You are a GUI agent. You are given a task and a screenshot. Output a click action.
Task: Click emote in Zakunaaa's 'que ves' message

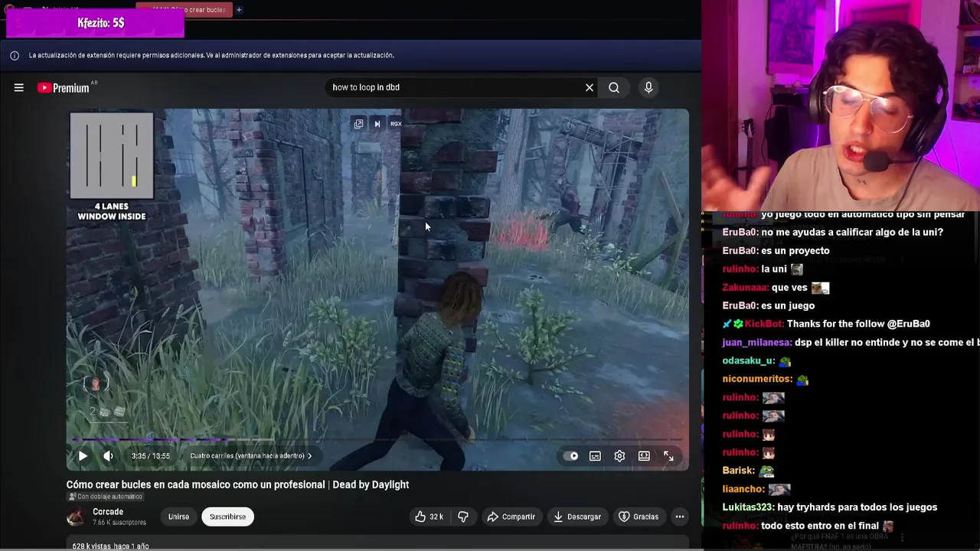tap(820, 288)
